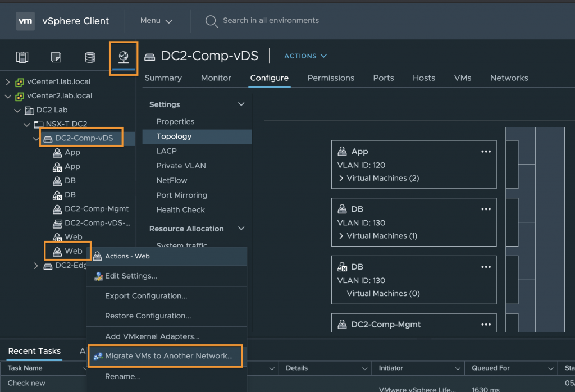Click the first DB port group icon
This screenshot has width=575, height=392.
(57, 181)
